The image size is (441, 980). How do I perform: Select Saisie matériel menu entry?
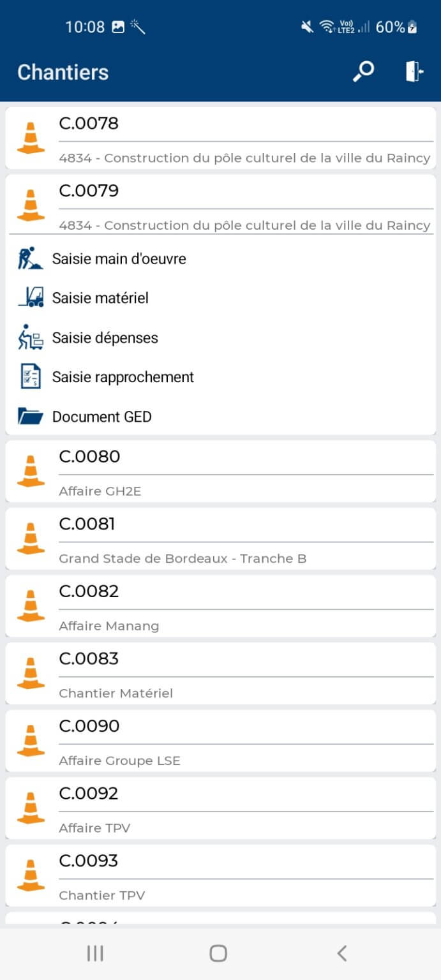coord(100,298)
